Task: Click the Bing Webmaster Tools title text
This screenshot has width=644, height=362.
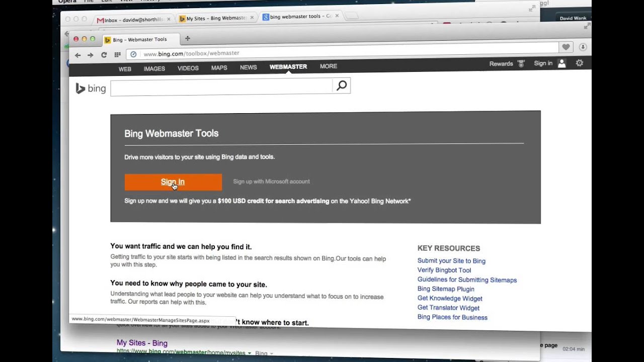Action: coord(172,134)
